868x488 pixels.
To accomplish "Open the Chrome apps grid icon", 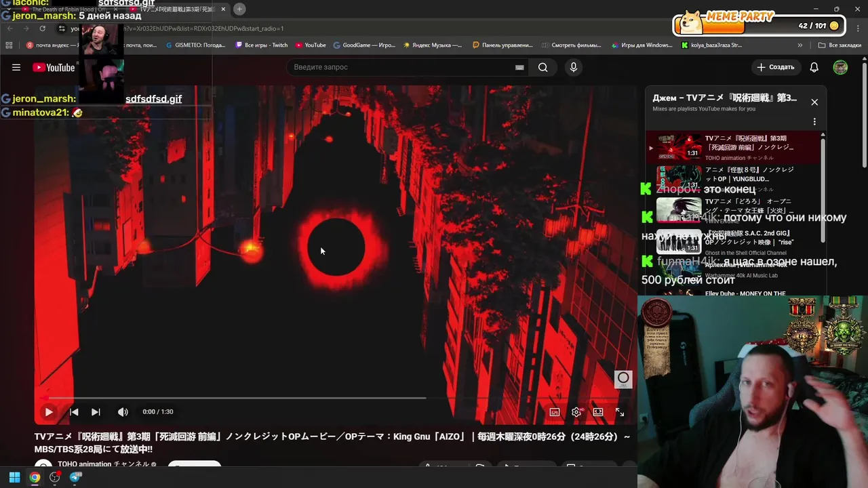I will click(9, 45).
